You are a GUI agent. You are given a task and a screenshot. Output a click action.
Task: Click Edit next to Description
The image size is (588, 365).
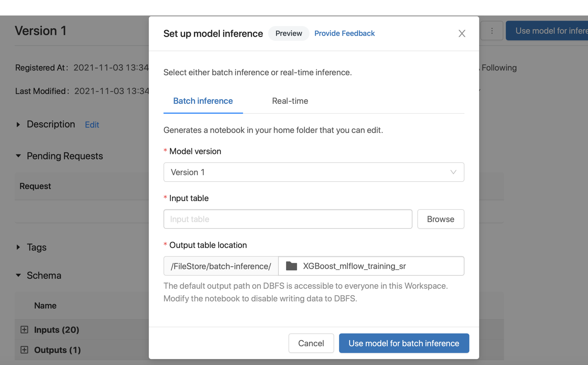click(x=92, y=125)
